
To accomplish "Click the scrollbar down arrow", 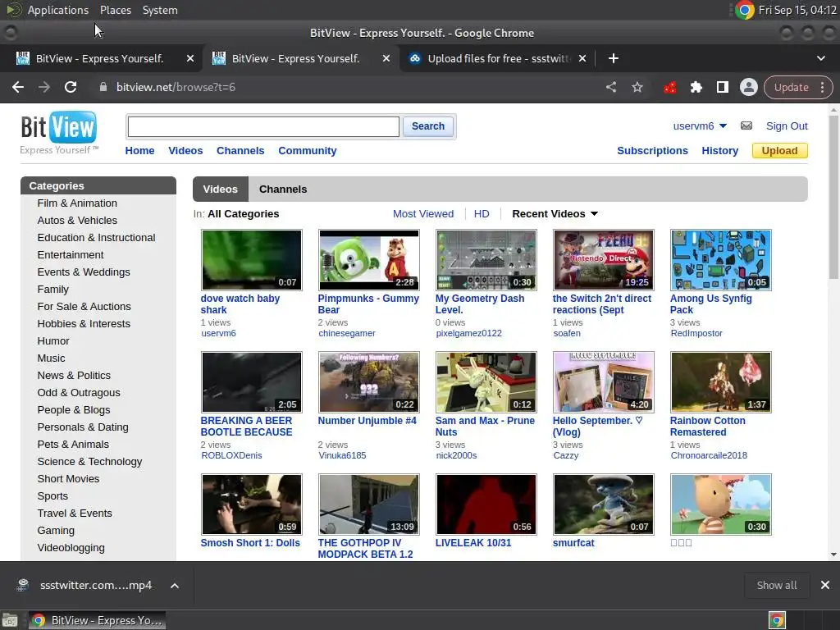I will point(833,555).
